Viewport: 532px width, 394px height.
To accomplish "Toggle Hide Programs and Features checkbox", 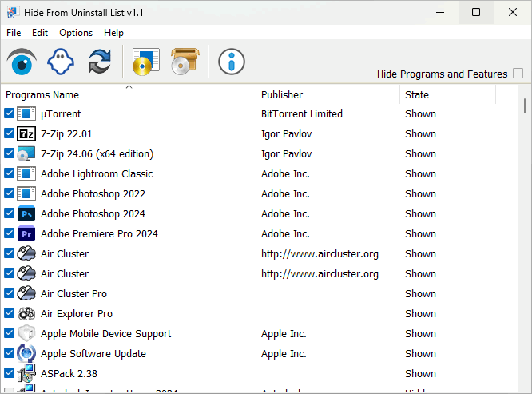I will [x=518, y=74].
